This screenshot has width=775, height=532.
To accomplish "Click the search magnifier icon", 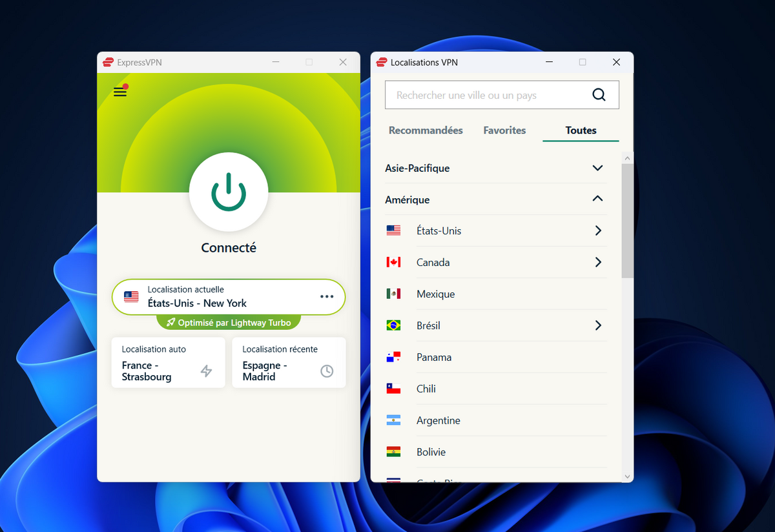I will point(599,94).
